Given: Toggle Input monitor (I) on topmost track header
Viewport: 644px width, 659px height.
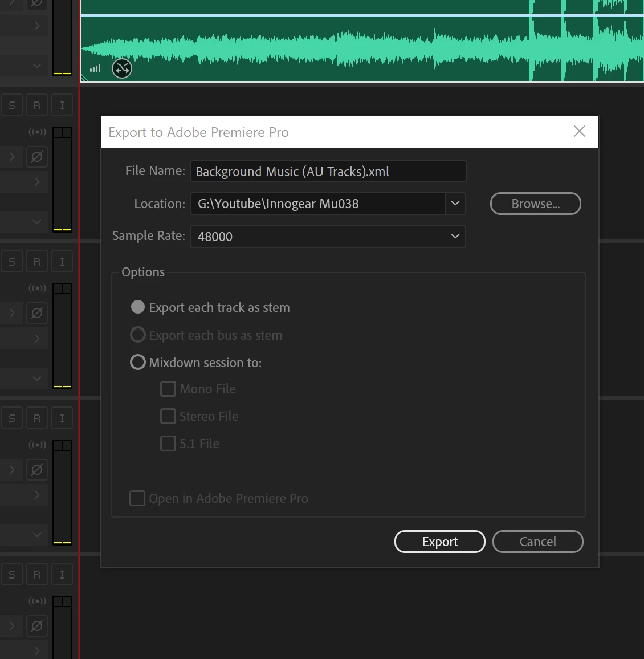Looking at the screenshot, I should click(x=62, y=105).
